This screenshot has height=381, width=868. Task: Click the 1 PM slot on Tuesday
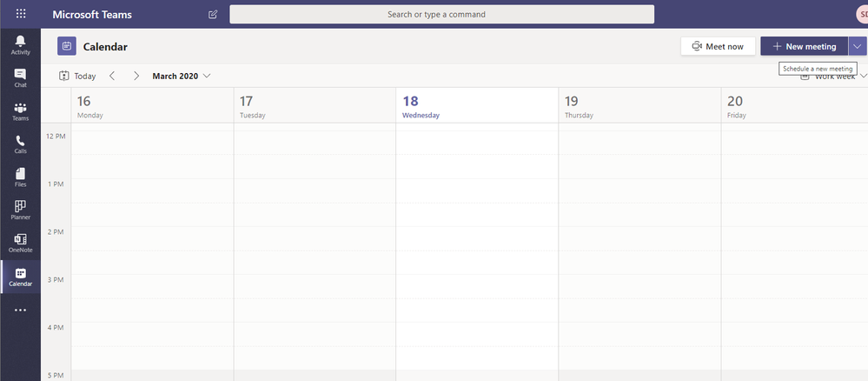315,190
